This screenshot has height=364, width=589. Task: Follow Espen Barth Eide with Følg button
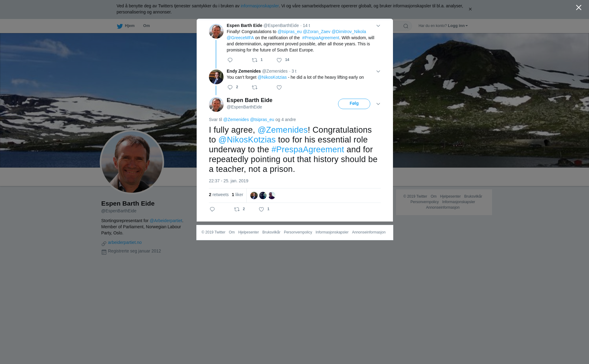pyautogui.click(x=354, y=104)
